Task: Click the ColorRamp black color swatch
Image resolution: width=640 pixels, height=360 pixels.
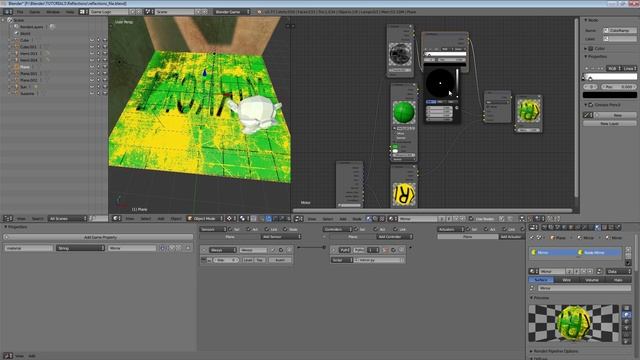Action: [610, 95]
